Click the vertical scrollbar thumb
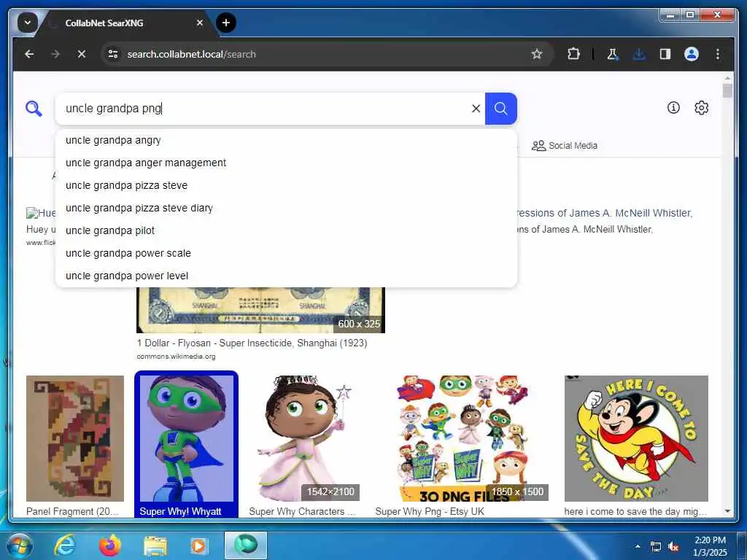Viewport: 747px width, 560px height. point(727,90)
